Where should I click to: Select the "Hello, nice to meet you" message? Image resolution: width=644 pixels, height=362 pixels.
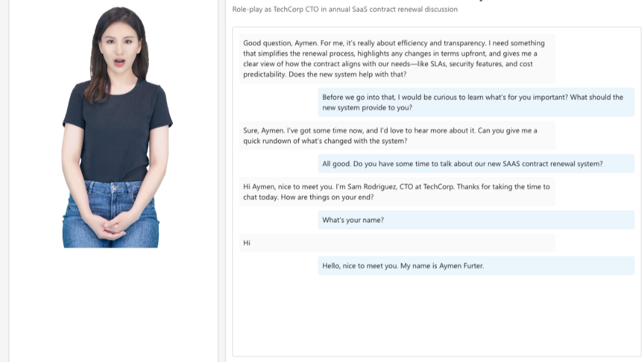pos(475,266)
